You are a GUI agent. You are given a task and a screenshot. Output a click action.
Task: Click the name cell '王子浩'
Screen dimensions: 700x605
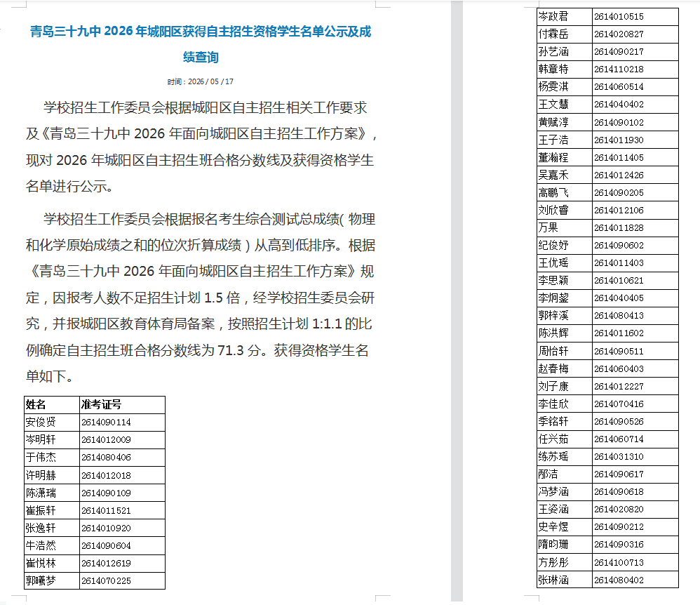tap(565, 140)
